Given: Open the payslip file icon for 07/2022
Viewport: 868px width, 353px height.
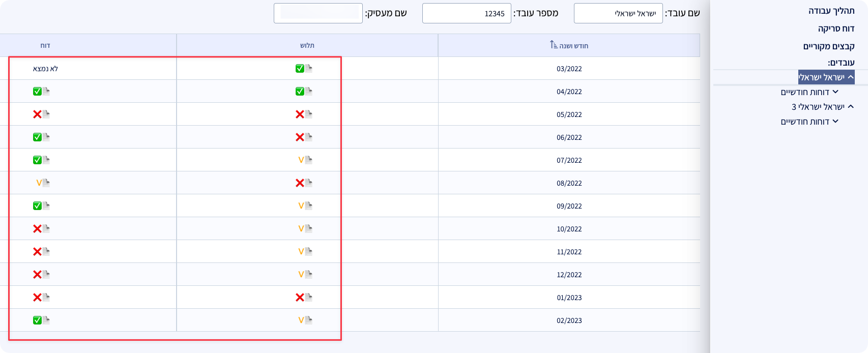Looking at the screenshot, I should [308, 160].
